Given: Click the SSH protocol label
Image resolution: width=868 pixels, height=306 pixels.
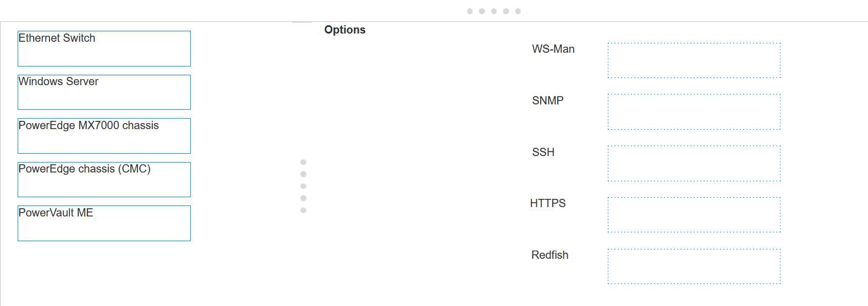Looking at the screenshot, I should (x=543, y=152).
